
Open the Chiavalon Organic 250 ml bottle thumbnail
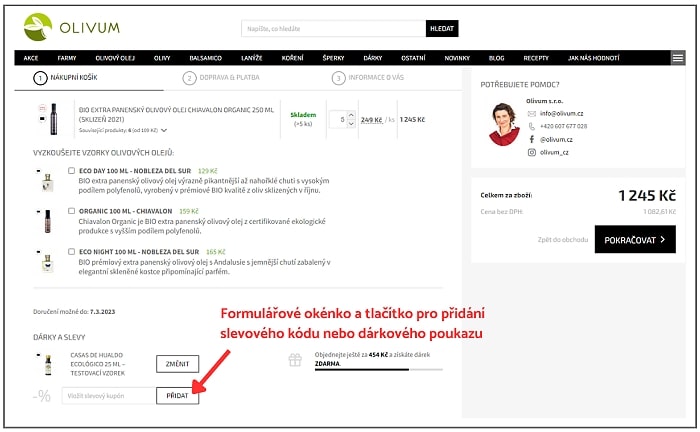pyautogui.click(x=54, y=119)
